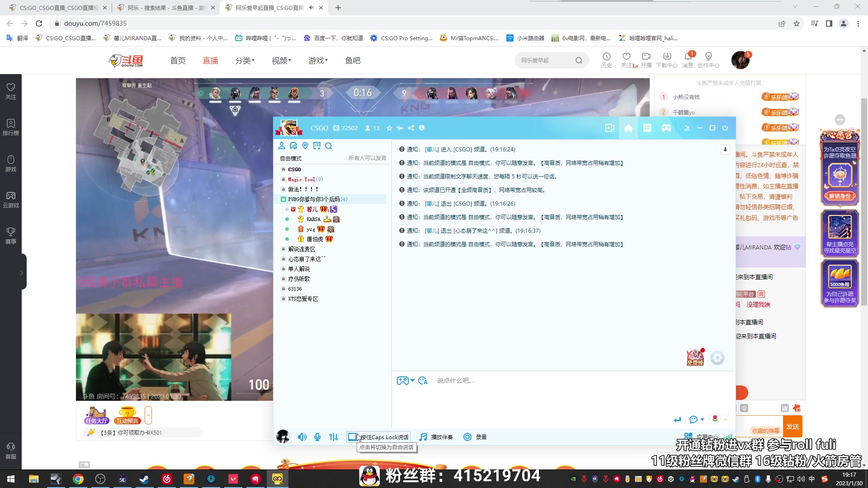Click the collapse-down icon in YY header
Viewport: 868px width, 488px height.
click(687, 128)
